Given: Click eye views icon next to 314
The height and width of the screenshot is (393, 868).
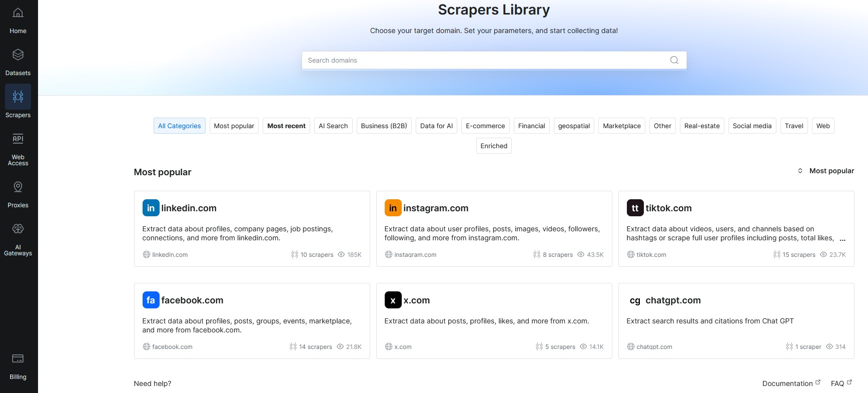Looking at the screenshot, I should [829, 346].
